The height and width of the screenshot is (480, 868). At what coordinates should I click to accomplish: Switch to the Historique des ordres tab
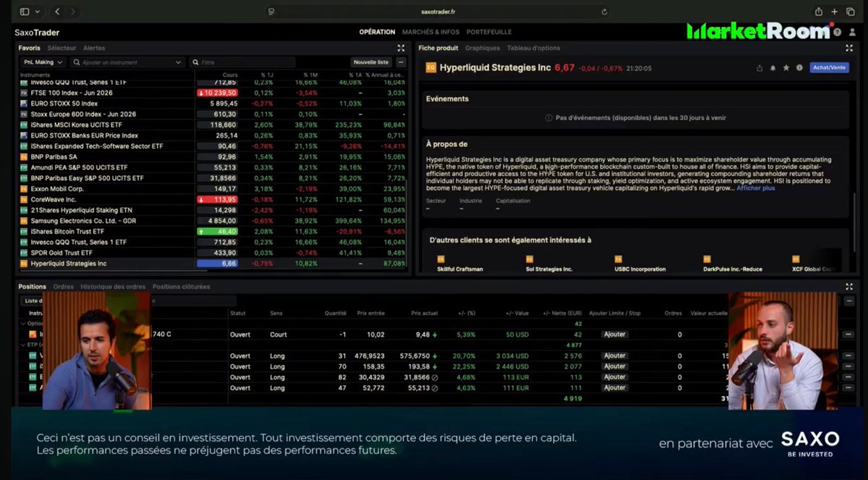113,287
